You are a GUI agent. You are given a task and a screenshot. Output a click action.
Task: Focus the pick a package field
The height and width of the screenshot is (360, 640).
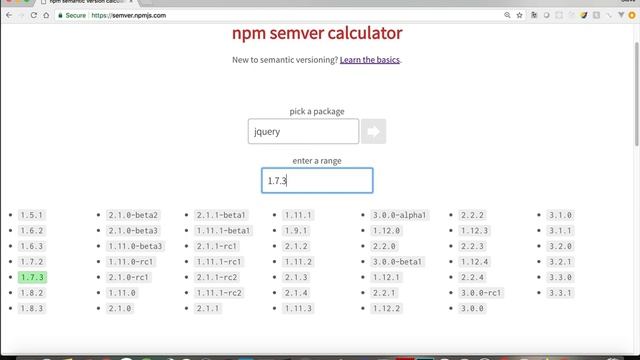303,131
